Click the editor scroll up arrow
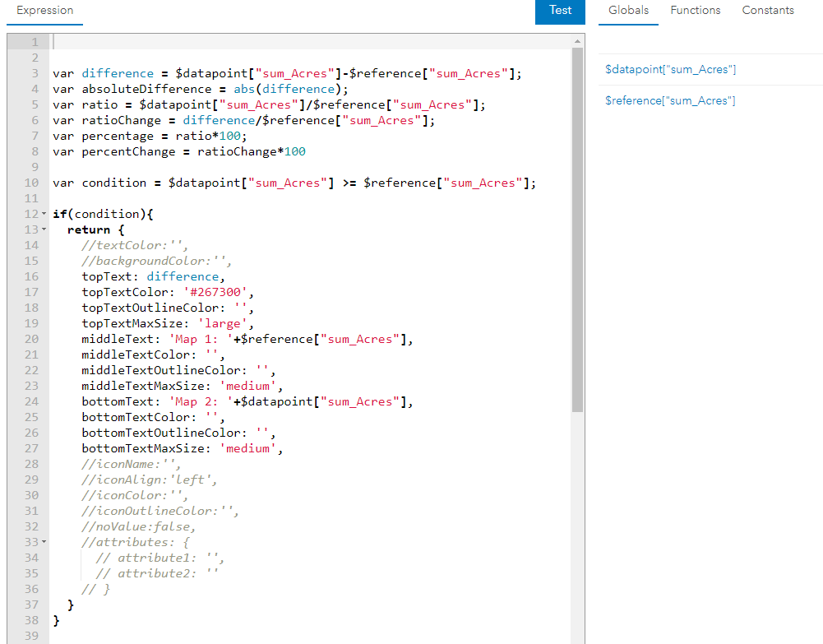This screenshot has width=823, height=644. coord(577,41)
